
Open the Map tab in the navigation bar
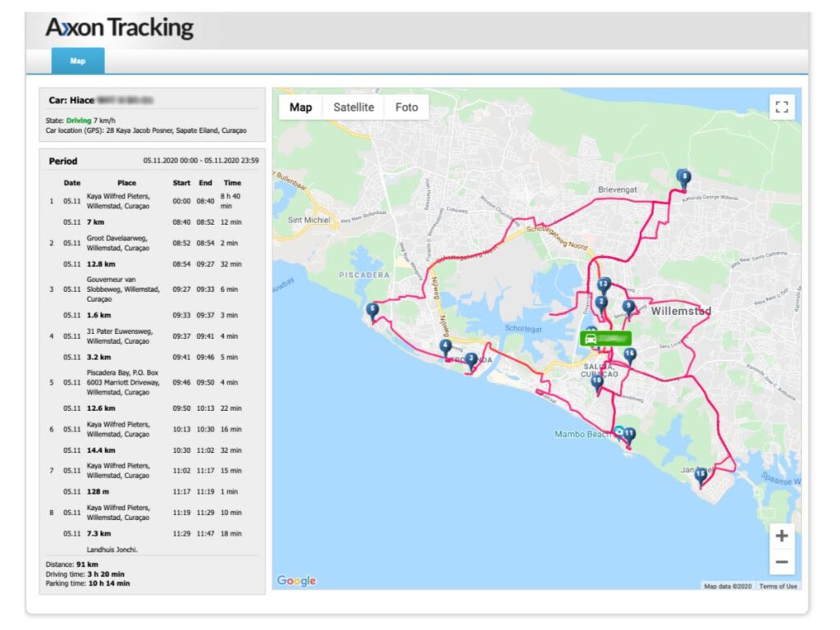point(78,61)
